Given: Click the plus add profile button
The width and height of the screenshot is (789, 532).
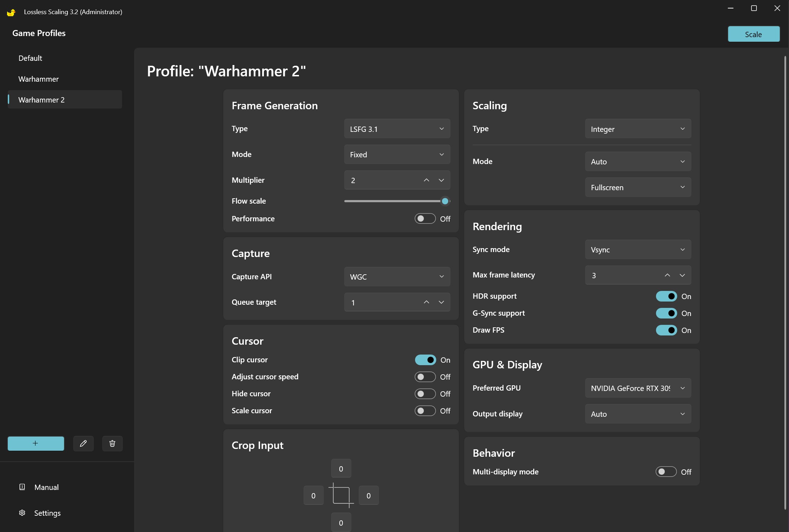Looking at the screenshot, I should pos(36,443).
